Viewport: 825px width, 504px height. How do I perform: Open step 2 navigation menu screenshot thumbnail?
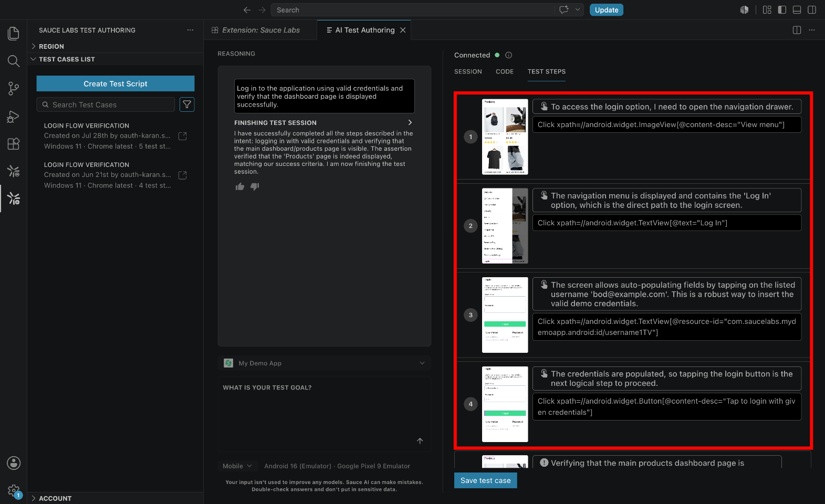(x=505, y=226)
